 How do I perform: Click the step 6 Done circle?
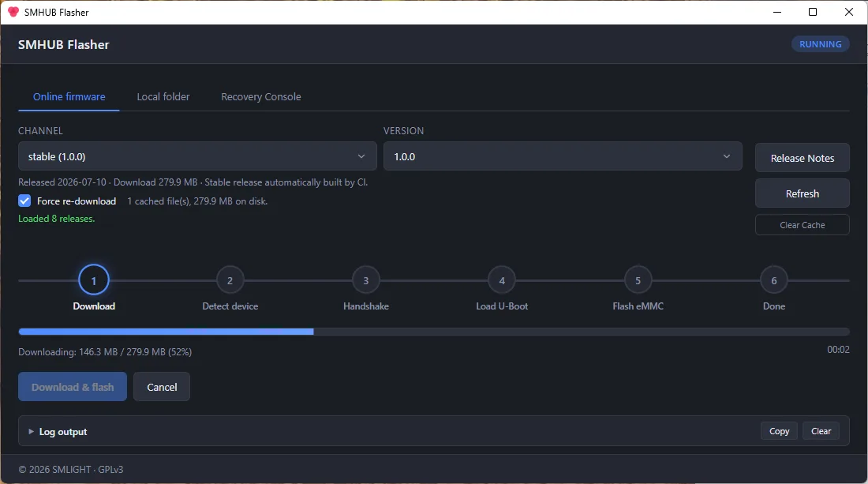pos(774,280)
